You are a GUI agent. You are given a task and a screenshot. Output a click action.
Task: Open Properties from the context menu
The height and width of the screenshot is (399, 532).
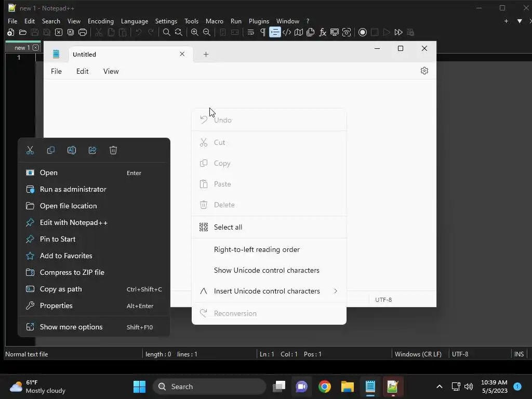pyautogui.click(x=94, y=305)
